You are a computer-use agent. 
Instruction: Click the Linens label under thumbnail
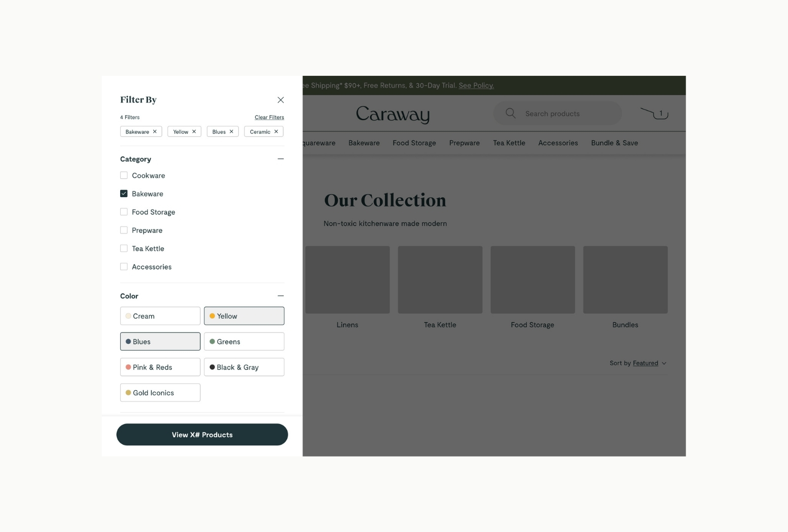tap(347, 325)
